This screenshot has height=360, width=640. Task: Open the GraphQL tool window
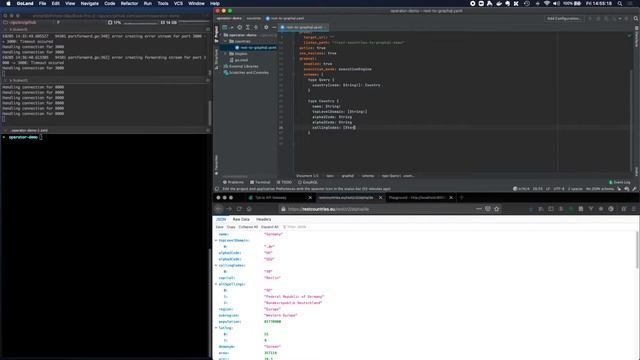(308, 182)
